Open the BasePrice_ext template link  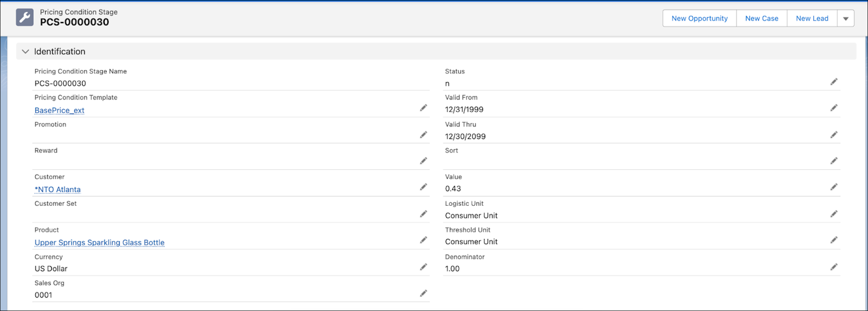(59, 110)
